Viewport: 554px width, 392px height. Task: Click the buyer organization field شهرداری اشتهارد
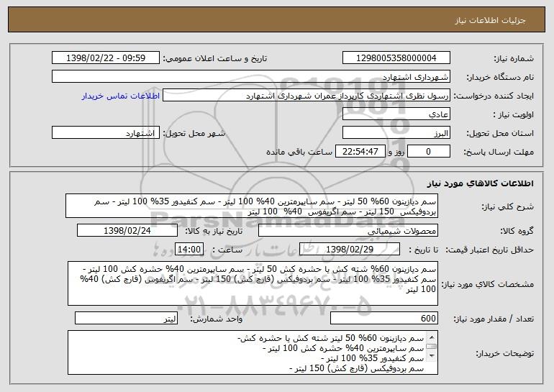[x=251, y=77]
